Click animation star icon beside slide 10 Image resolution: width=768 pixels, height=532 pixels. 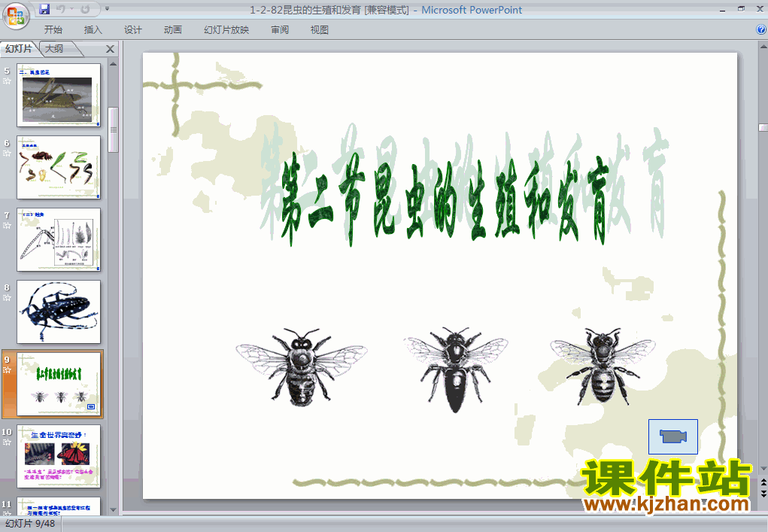point(7,442)
